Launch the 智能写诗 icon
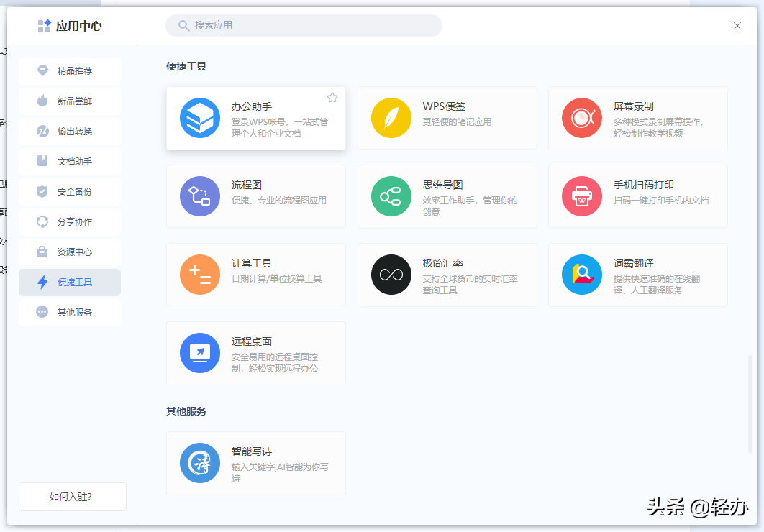This screenshot has height=532, width=764. pos(200,463)
